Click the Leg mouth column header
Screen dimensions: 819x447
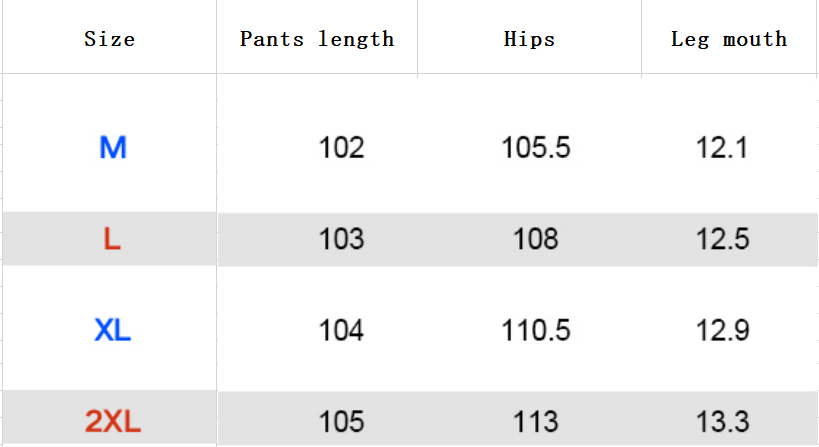pos(728,40)
